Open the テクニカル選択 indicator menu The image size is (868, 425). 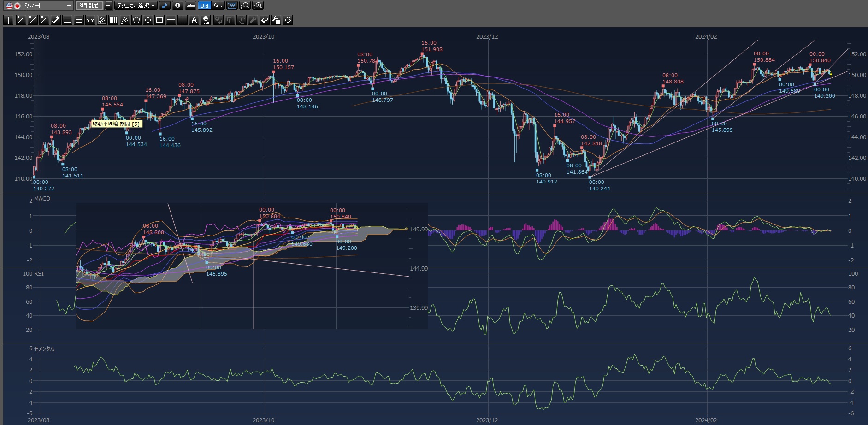[136, 6]
